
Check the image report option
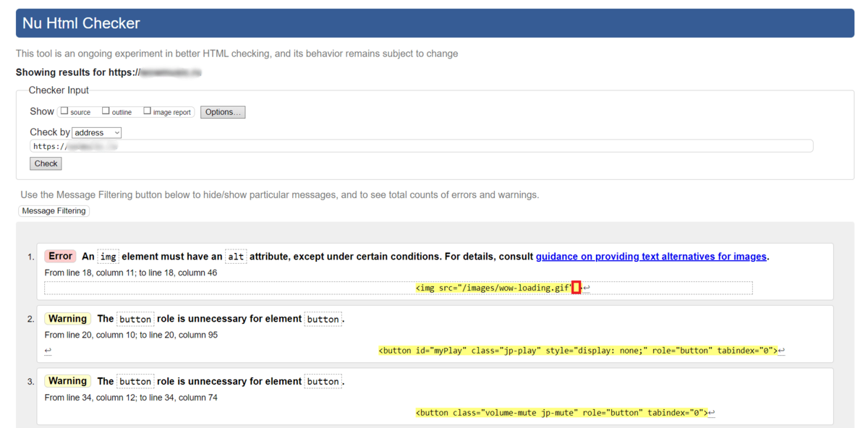(x=147, y=111)
